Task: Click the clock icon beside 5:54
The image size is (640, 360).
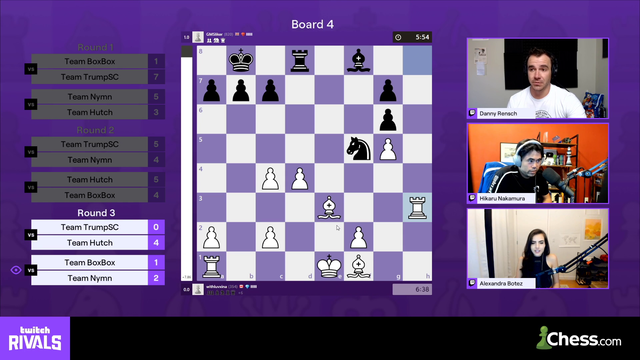Action: tap(398, 37)
